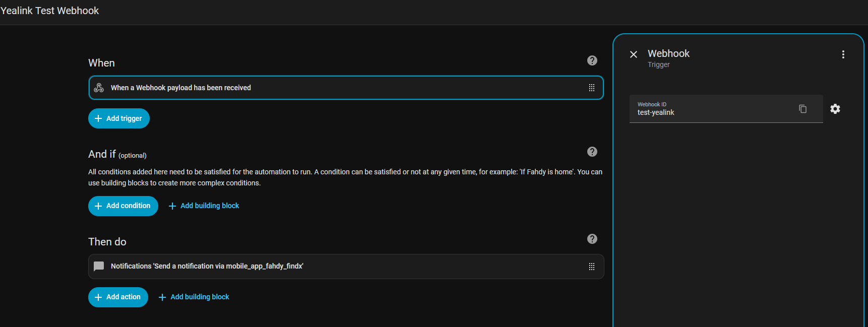This screenshot has width=868, height=327.
Task: Click the Add action button
Action: [118, 297]
